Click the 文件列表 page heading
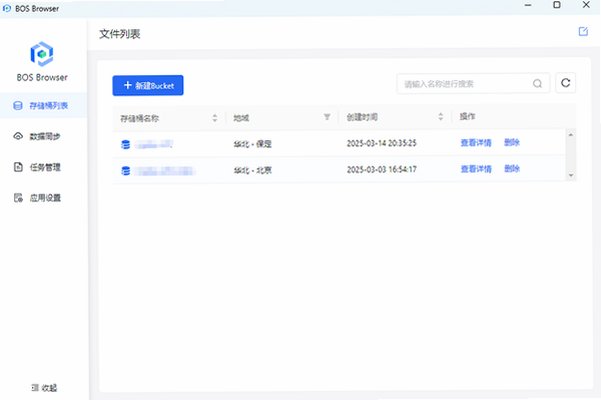Screen dimensions: 601x400 click(x=120, y=34)
